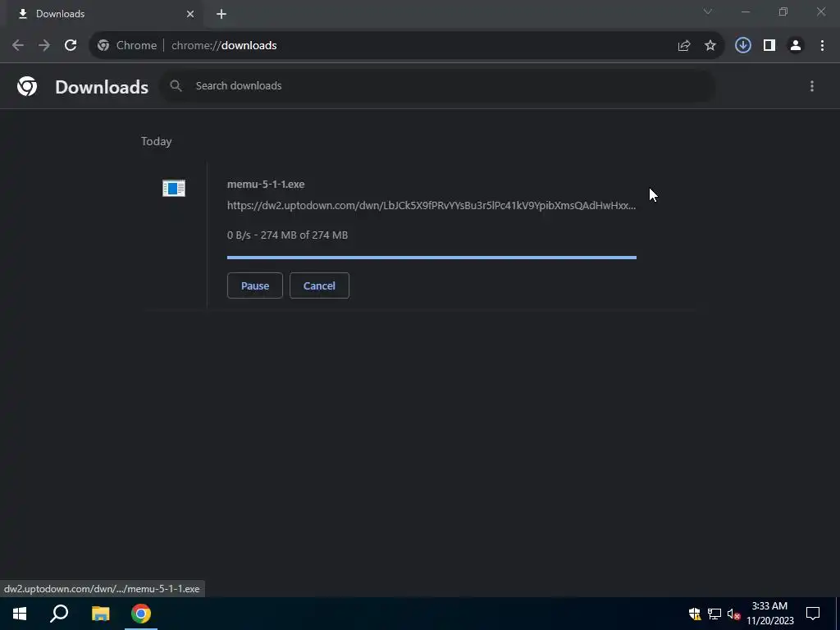
Task: Close the Downloads tab
Action: (190, 14)
